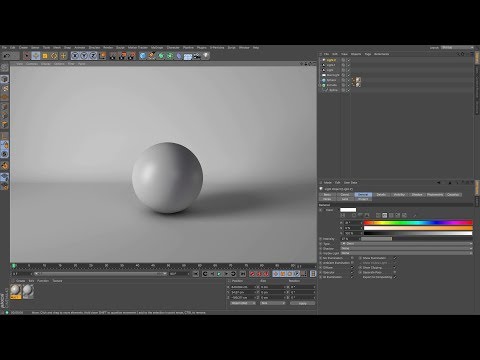Toggle the No Illumination checkbox

(352, 258)
